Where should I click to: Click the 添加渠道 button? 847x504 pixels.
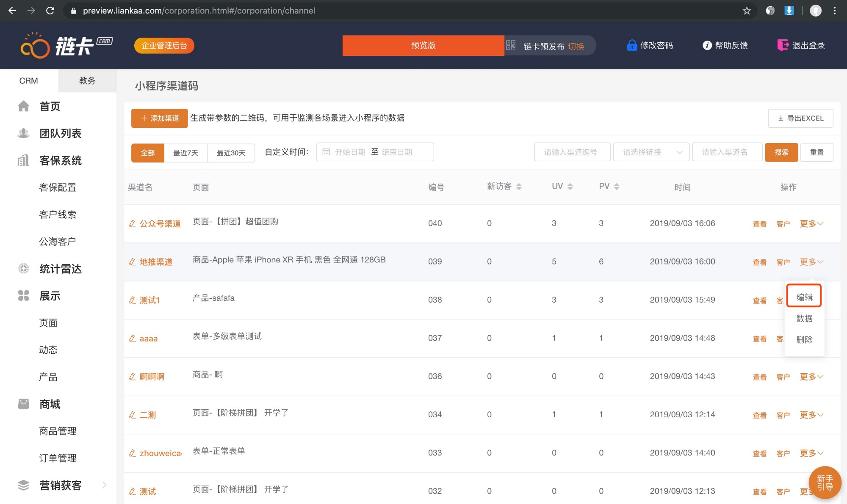[x=159, y=118]
